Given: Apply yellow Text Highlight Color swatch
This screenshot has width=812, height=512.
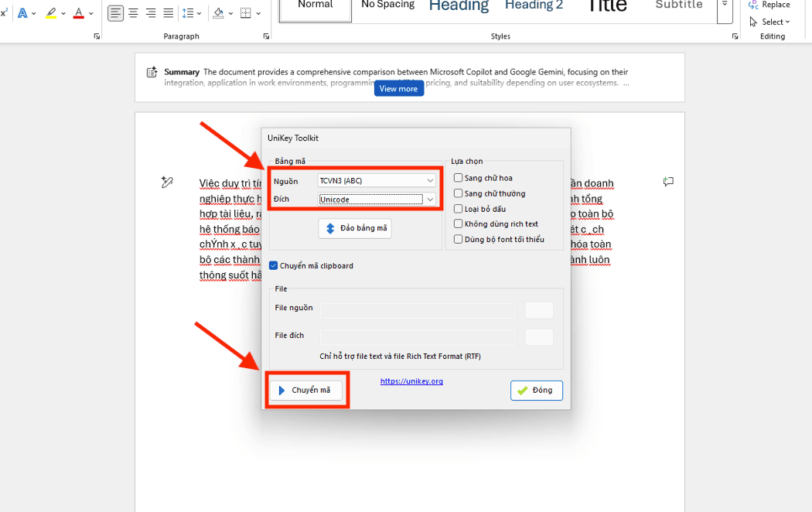Looking at the screenshot, I should click(51, 12).
